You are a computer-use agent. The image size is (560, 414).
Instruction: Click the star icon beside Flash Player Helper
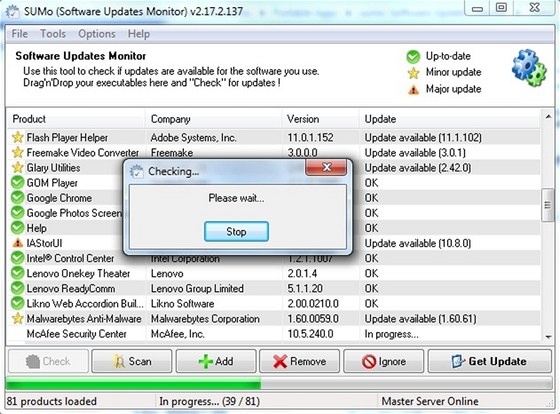(x=18, y=138)
